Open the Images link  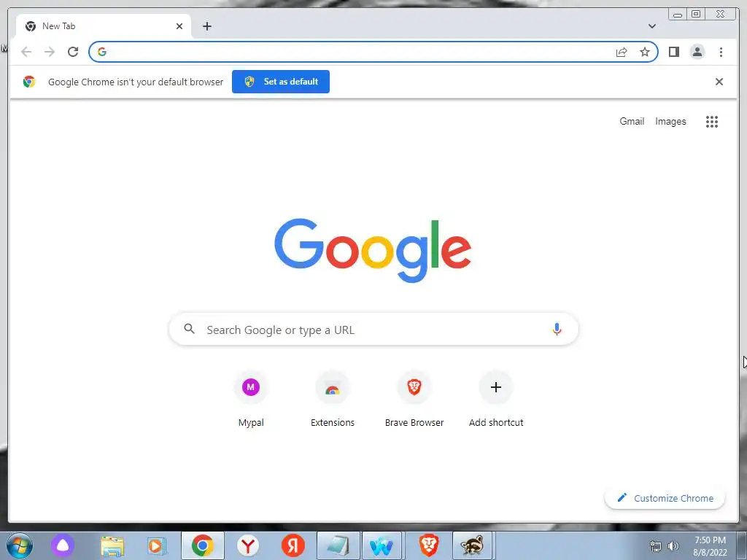point(670,122)
